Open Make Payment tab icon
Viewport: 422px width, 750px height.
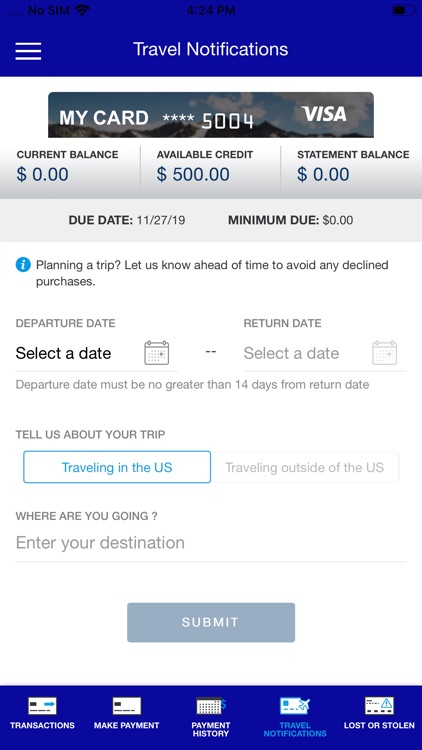pos(126,706)
